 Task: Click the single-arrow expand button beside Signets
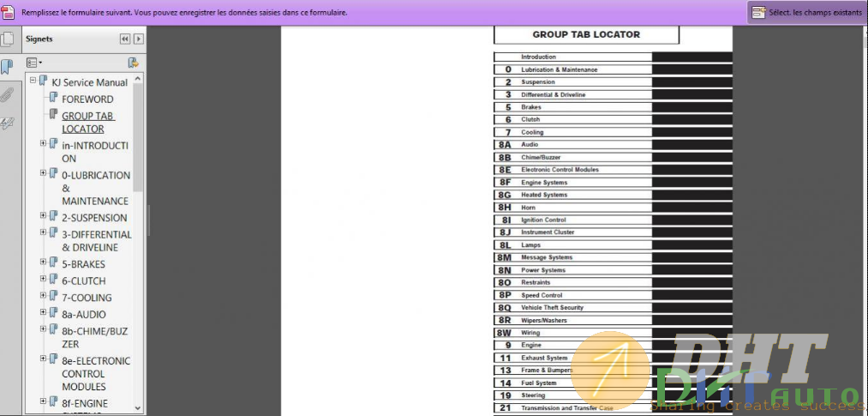click(x=139, y=39)
